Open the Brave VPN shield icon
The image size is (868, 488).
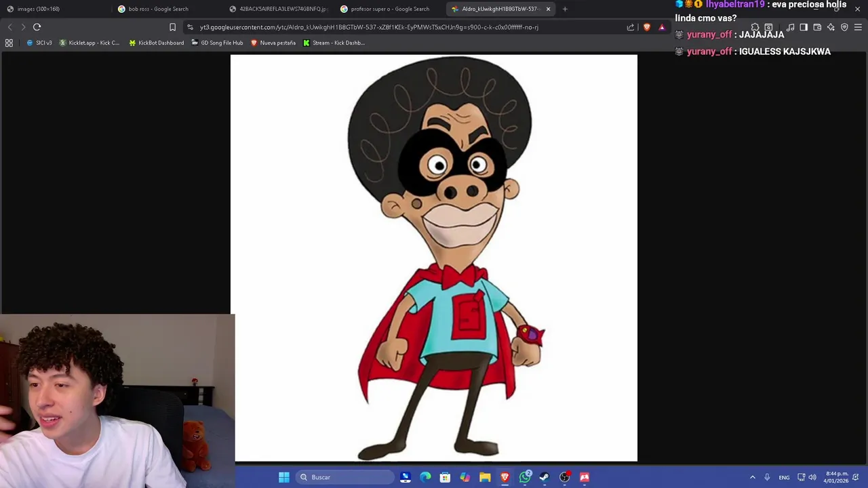pos(844,27)
